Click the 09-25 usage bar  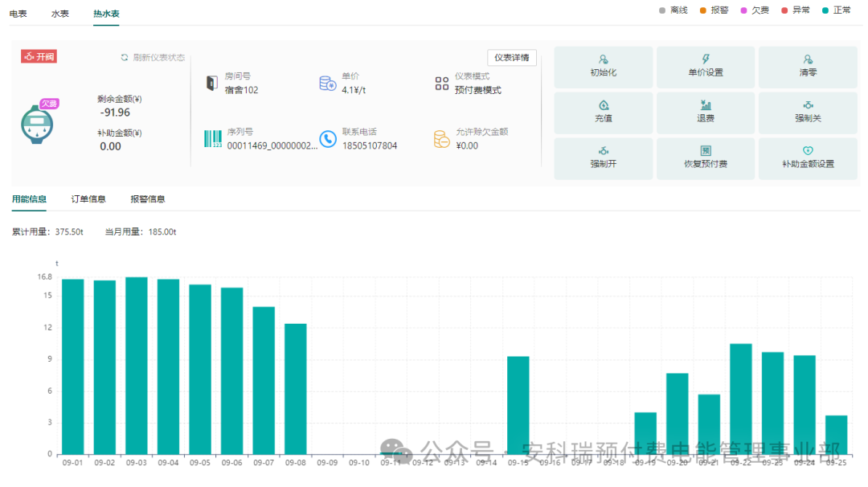point(836,435)
